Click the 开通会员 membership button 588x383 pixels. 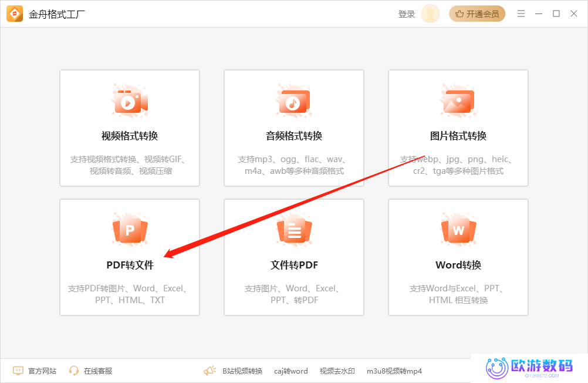(477, 14)
